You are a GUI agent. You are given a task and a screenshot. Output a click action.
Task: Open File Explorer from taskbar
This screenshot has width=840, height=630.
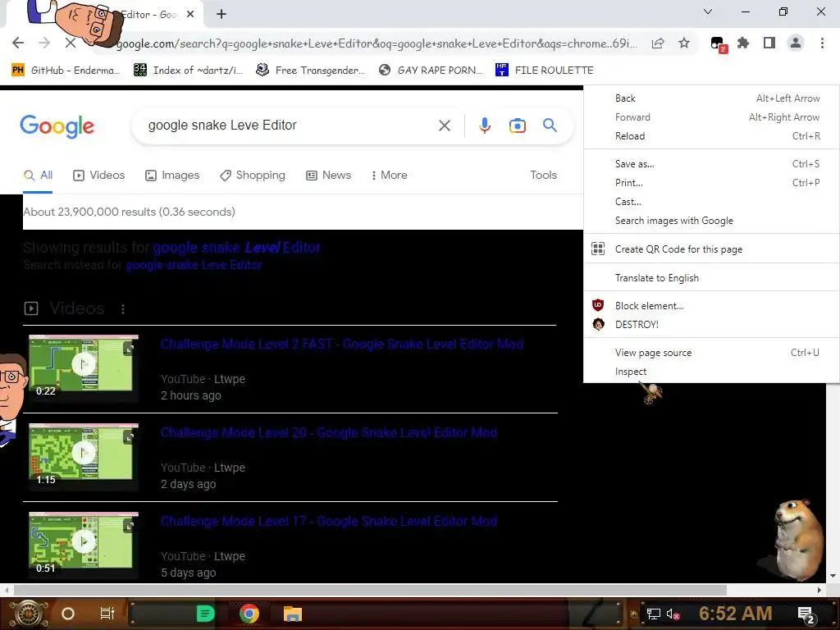[293, 614]
